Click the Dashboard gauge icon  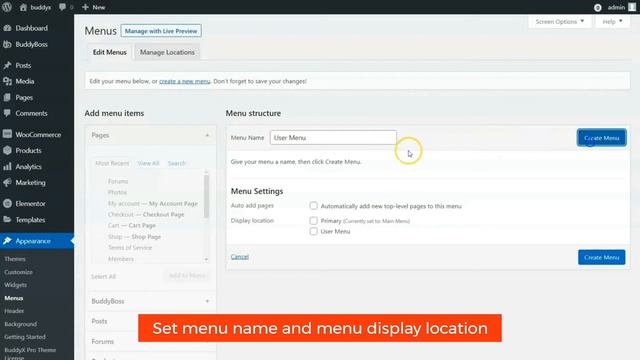(7, 28)
